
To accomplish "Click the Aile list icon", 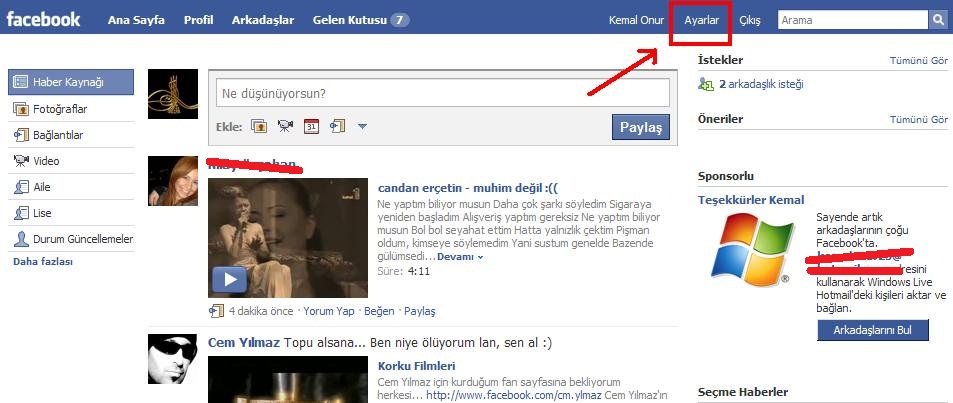I will (x=21, y=187).
